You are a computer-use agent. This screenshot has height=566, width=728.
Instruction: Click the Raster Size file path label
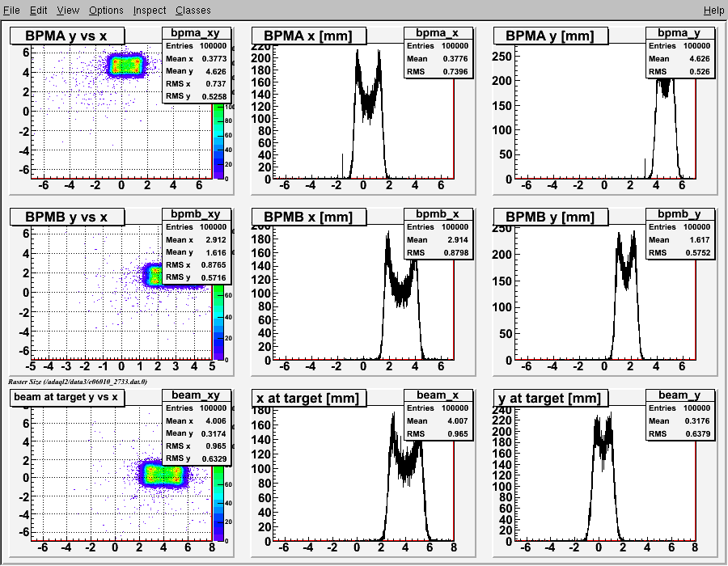pos(78,382)
